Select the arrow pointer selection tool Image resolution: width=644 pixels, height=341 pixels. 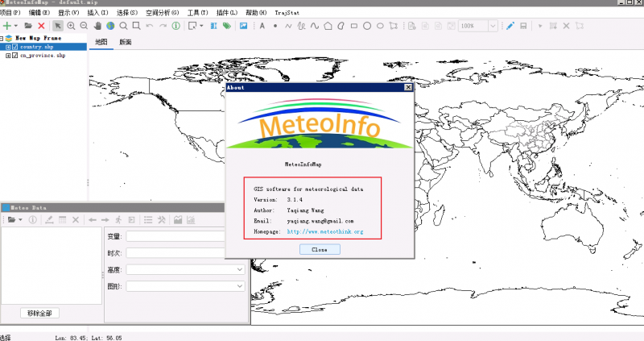pyautogui.click(x=58, y=26)
